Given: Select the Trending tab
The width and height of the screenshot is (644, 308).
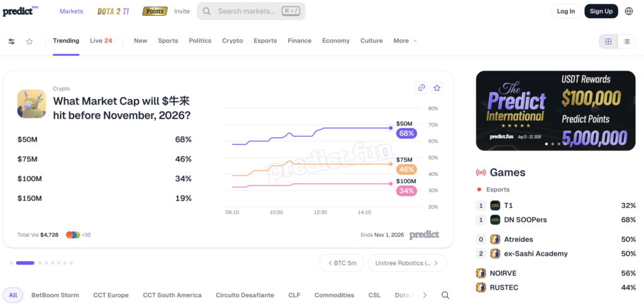Looking at the screenshot, I should click(x=66, y=41).
